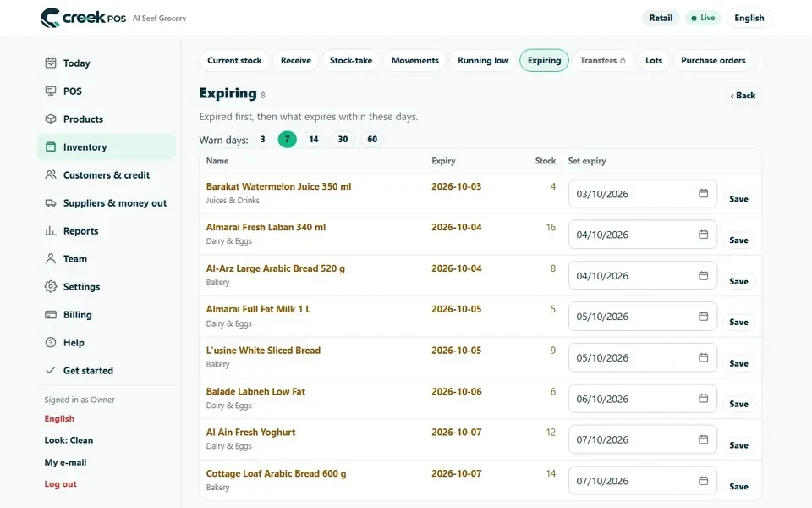This screenshot has width=812, height=508.
Task: Open date picker icon for Balade Labneh Low Fat
Action: coord(703,398)
